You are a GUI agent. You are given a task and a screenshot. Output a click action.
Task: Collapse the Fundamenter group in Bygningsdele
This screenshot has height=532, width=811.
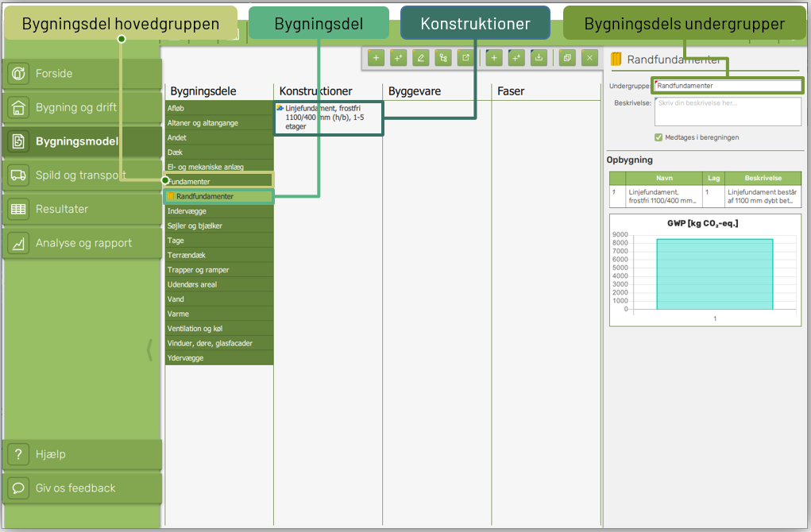pyautogui.click(x=218, y=181)
